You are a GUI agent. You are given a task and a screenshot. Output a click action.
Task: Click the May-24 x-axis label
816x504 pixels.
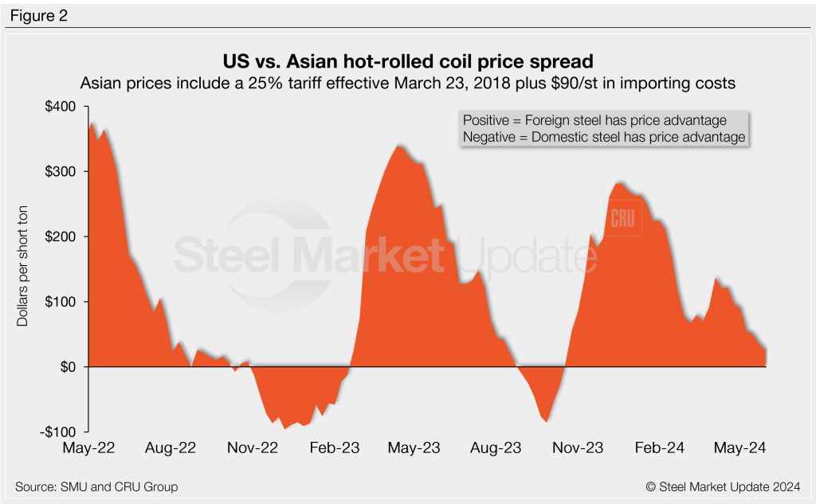[x=740, y=448]
